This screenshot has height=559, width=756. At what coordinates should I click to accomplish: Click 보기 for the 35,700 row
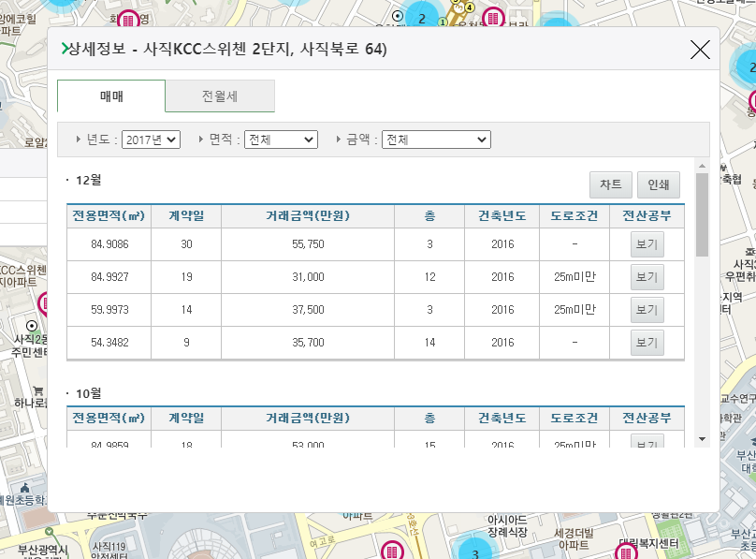647,343
